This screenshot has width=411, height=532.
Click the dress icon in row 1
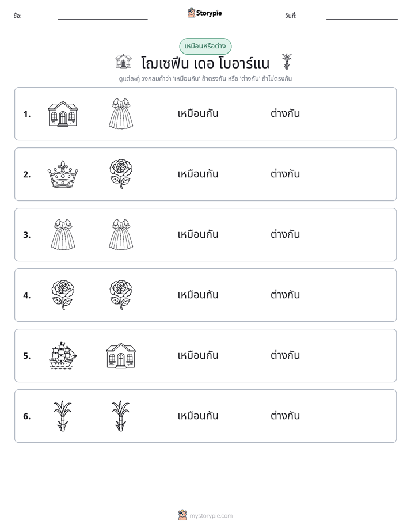coord(121,113)
